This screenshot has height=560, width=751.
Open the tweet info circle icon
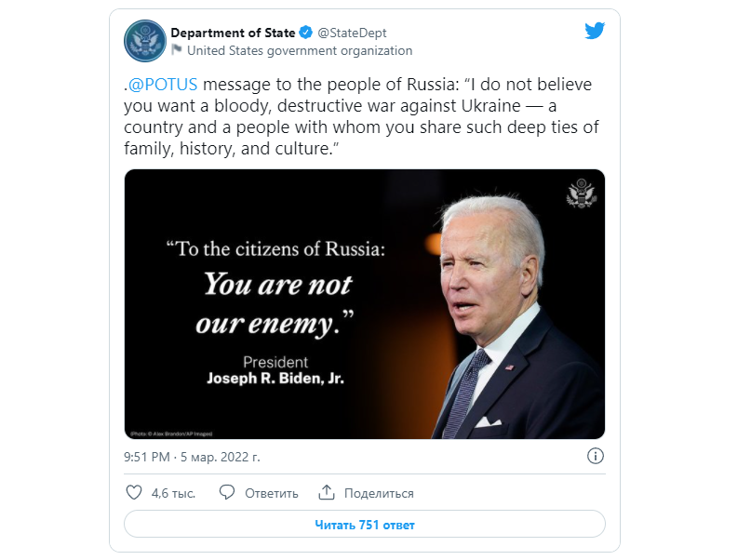pyautogui.click(x=596, y=456)
